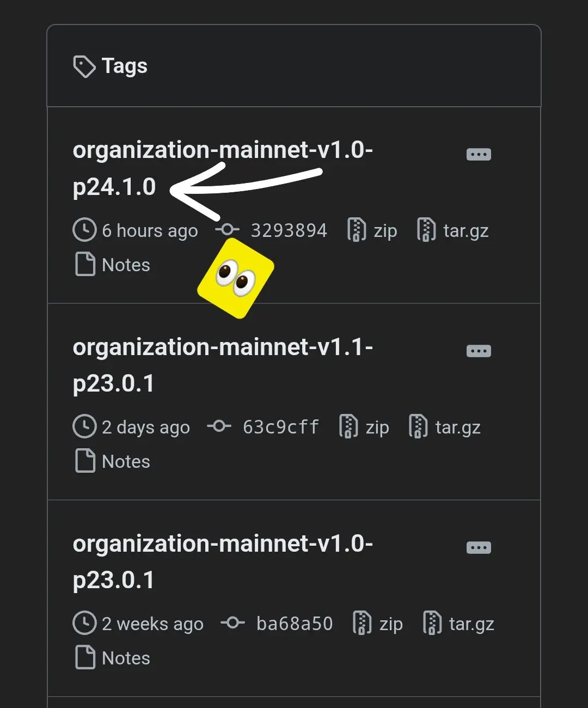The height and width of the screenshot is (708, 588).
Task: Click the '6 hours ago' timestamp
Action: [x=150, y=231]
